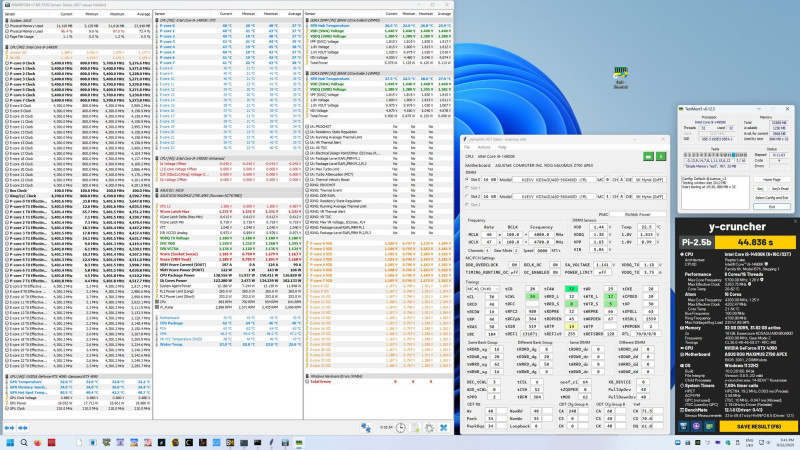Click SAVE RESULT (F6) button
The height and width of the screenshot is (450, 800).
click(x=758, y=426)
